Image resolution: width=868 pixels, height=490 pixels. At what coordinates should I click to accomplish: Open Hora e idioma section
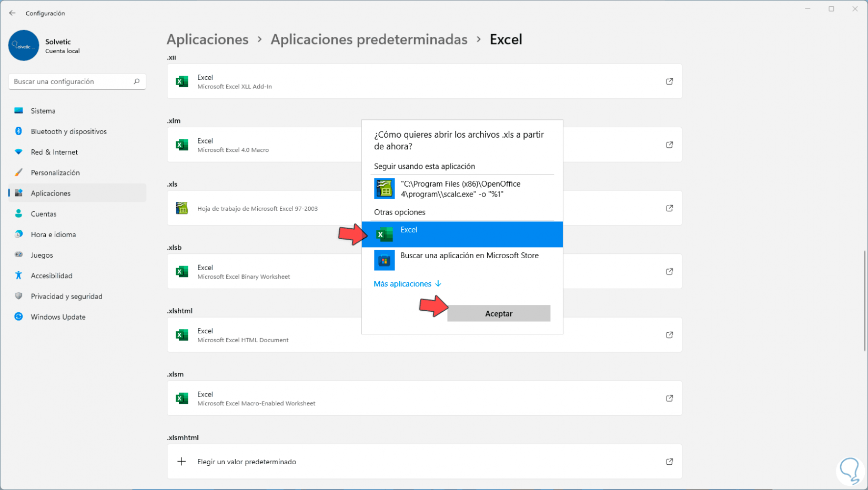coord(77,234)
